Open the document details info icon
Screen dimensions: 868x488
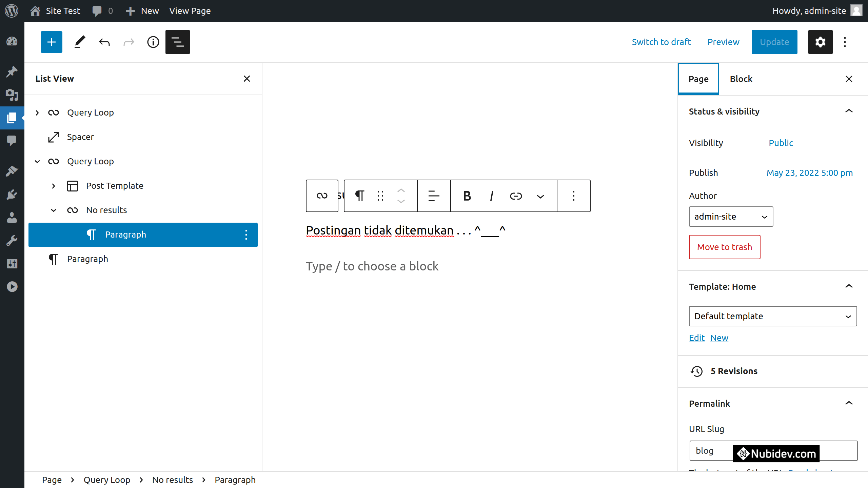click(153, 42)
